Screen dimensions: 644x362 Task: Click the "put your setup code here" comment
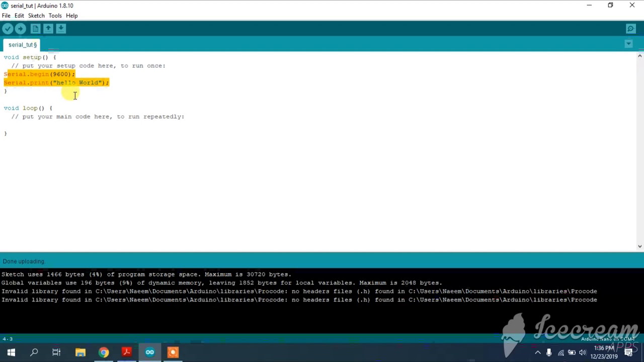click(89, 66)
